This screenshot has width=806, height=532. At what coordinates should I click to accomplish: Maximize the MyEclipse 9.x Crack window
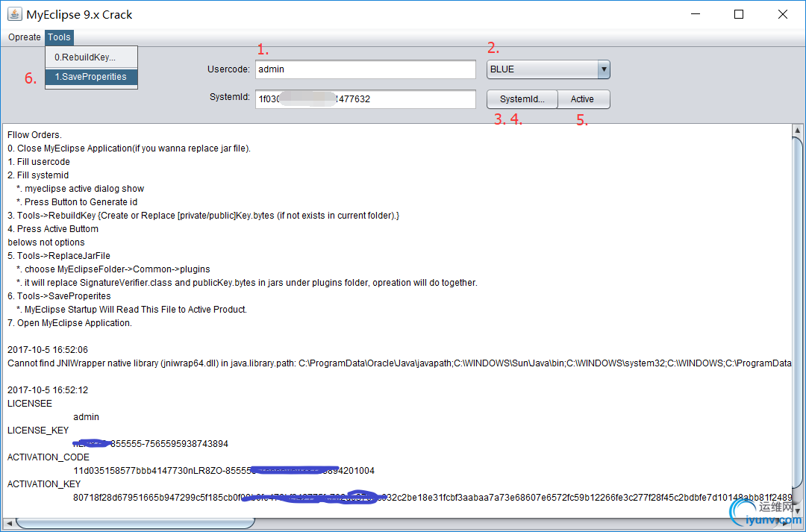tap(739, 14)
